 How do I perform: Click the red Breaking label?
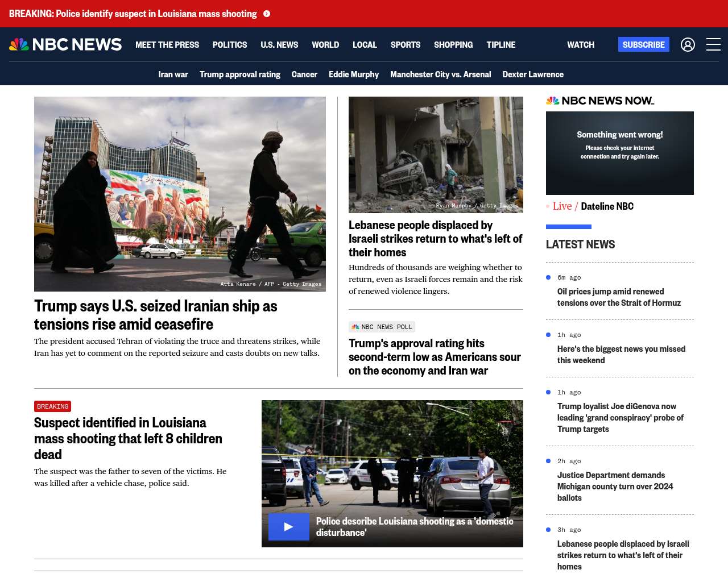pyautogui.click(x=52, y=406)
